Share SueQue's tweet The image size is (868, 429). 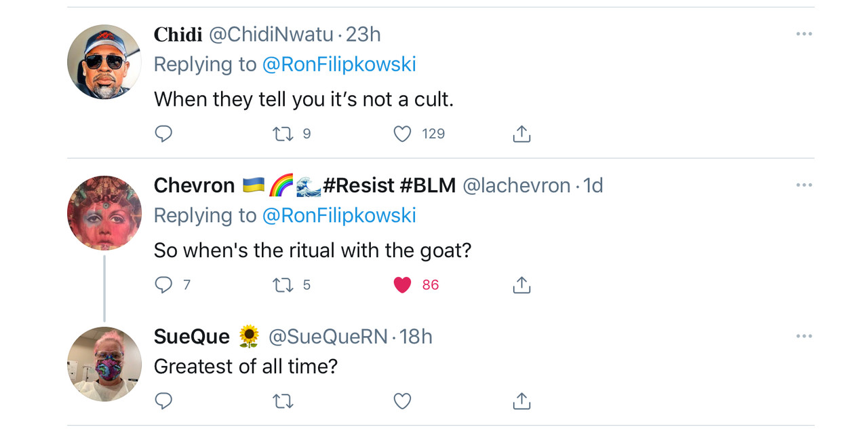[521, 401]
